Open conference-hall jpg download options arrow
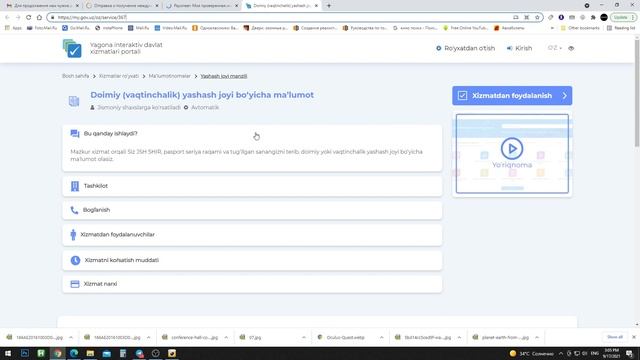The height and width of the screenshot is (360, 640). 226,337
